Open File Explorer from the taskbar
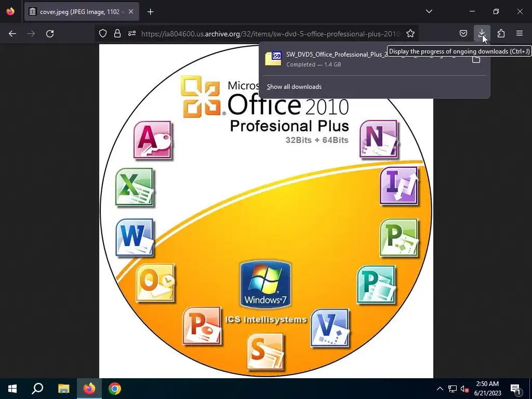This screenshot has height=399, width=532. click(x=63, y=389)
